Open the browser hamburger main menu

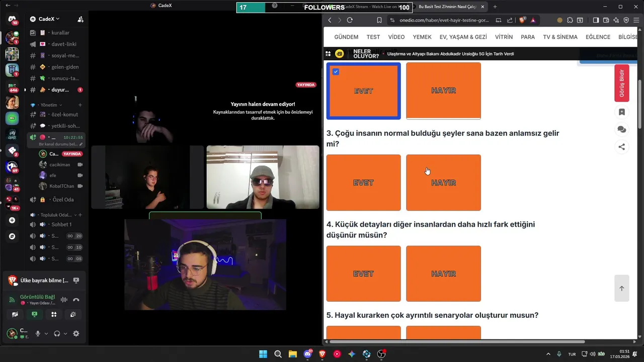pos(636,20)
